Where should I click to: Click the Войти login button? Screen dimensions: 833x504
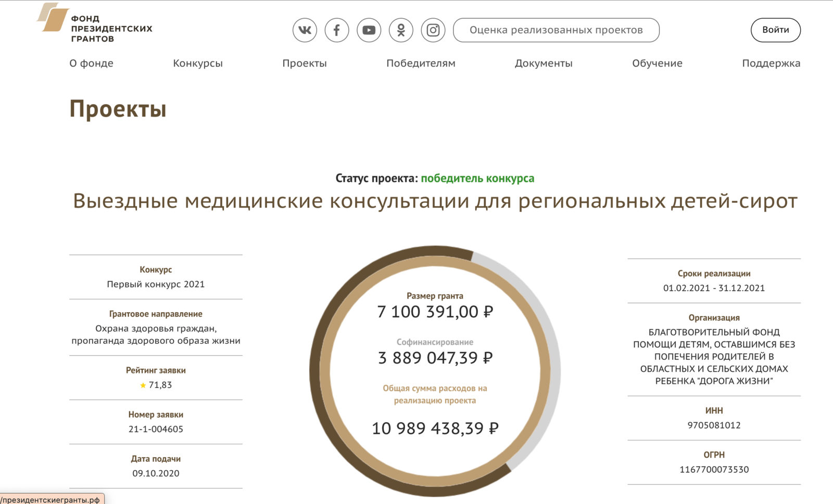[x=776, y=30]
